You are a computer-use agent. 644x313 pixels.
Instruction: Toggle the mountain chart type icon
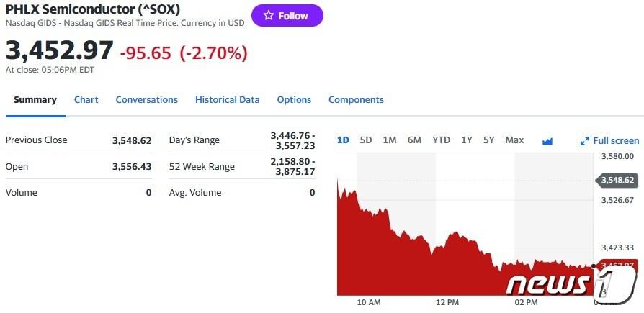[x=547, y=141]
